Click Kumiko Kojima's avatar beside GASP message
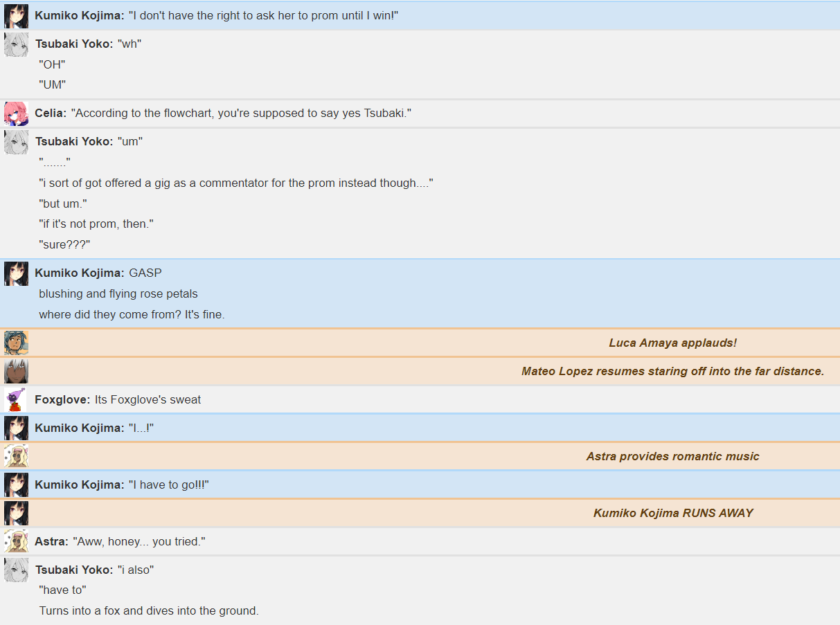Screen dimensions: 840x625 click(x=16, y=273)
